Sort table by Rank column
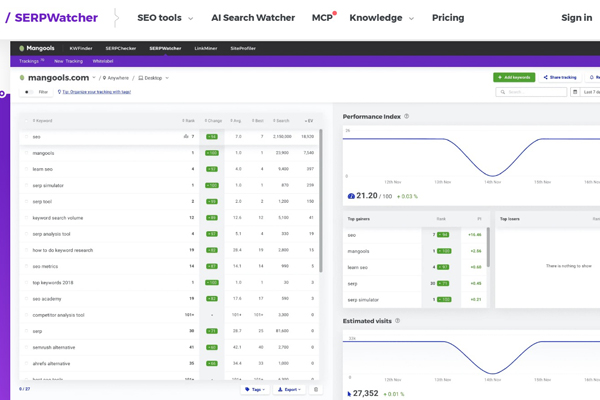 click(188, 121)
